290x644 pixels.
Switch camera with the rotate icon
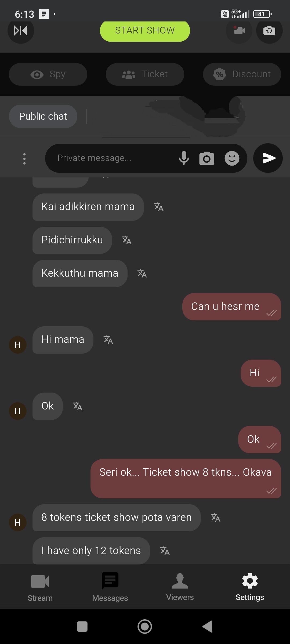(x=269, y=31)
